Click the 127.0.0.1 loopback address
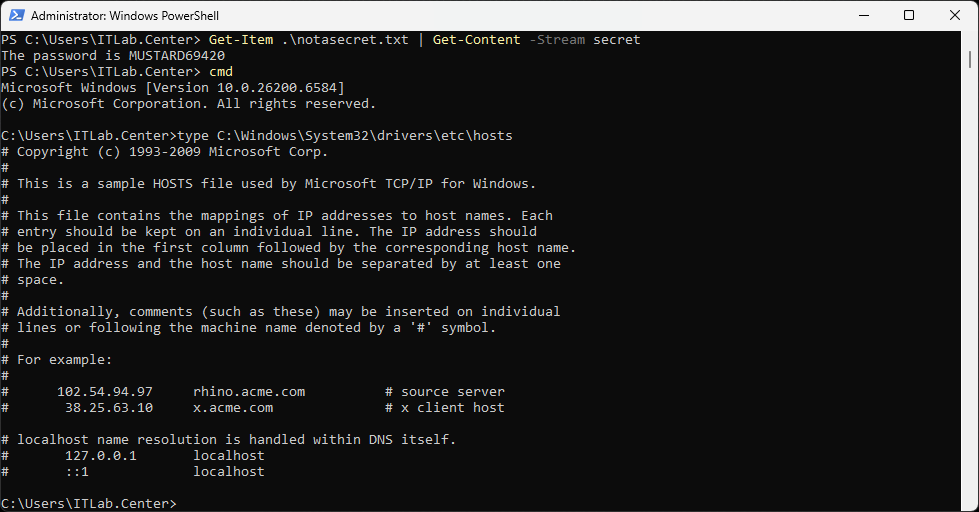The image size is (979, 512). (x=100, y=455)
